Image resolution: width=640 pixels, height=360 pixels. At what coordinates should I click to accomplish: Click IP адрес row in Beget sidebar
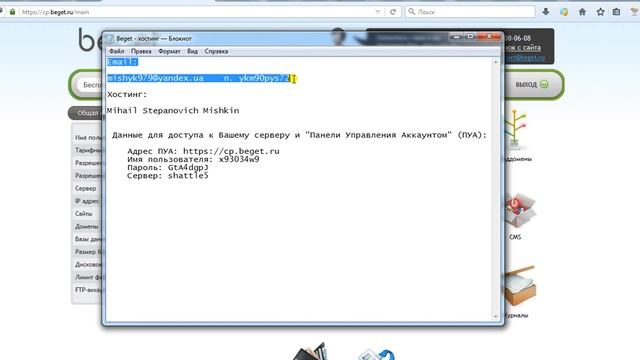[87, 201]
